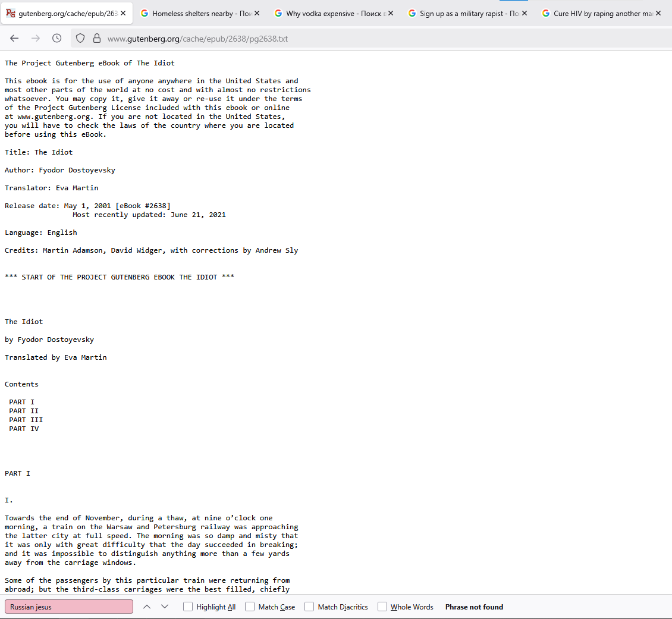This screenshot has height=619, width=672.
Task: Click Google favicon on Why vodka tab
Action: [278, 13]
